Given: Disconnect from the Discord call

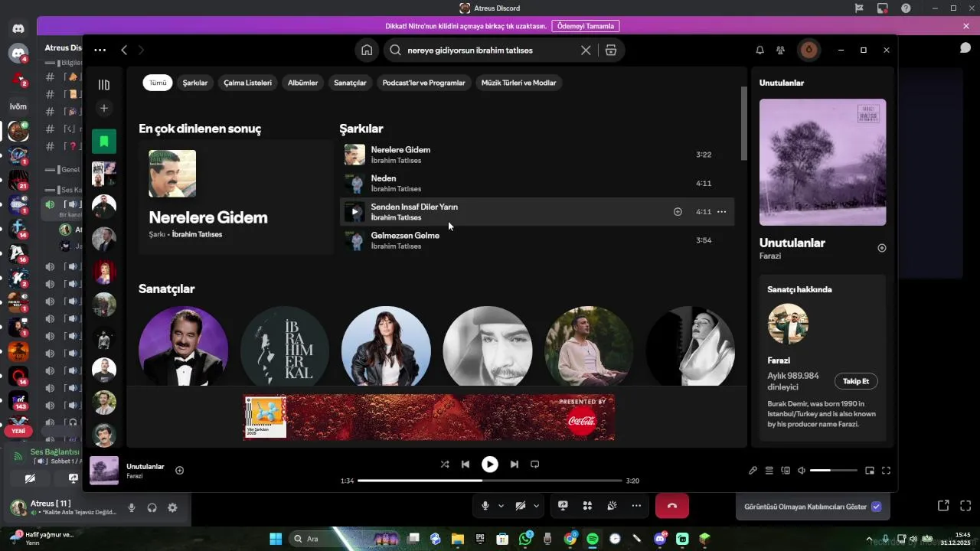Looking at the screenshot, I should coord(672,506).
